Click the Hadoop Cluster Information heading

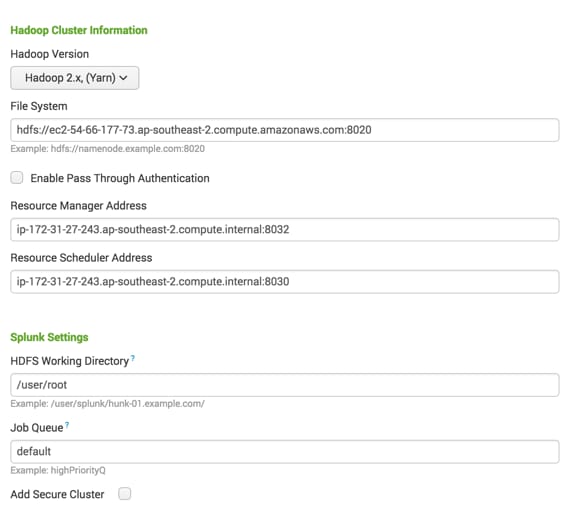pos(79,30)
